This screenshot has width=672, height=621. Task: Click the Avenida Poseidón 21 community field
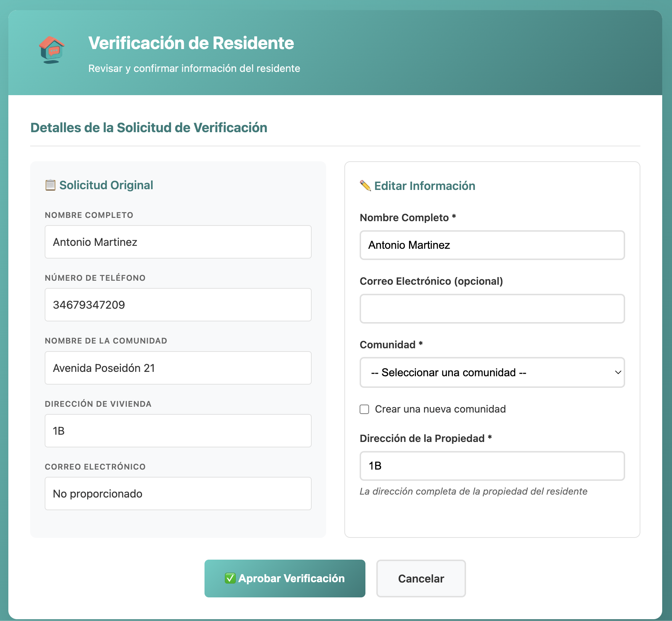click(178, 368)
